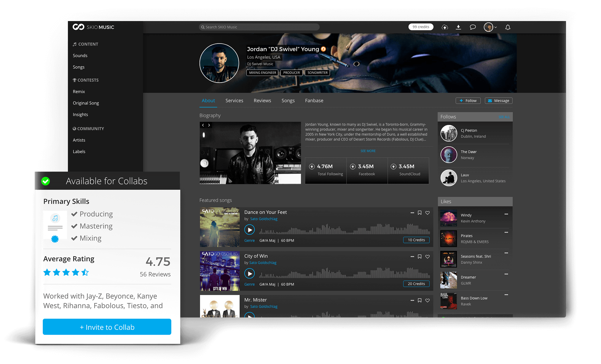The image size is (601, 364).
Task: Play the song Dance on Your Feet
Action: [249, 229]
